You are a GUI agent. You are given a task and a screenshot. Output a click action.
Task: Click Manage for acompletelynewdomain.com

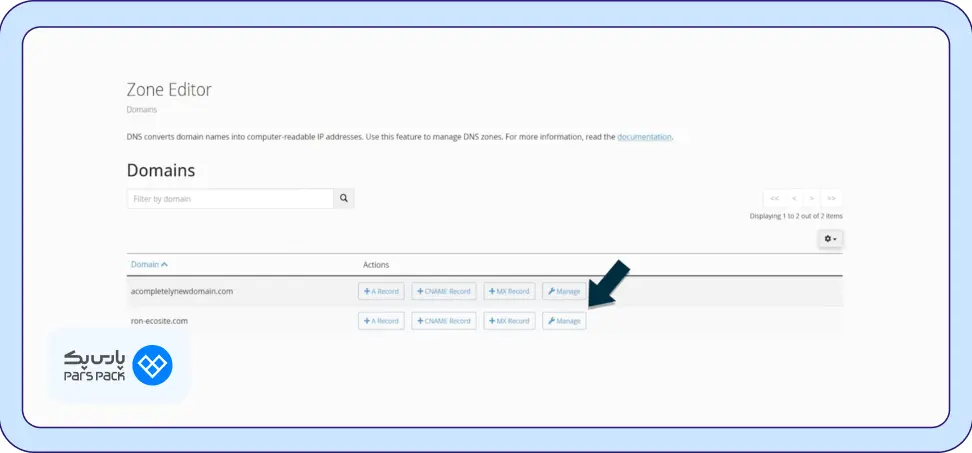564,291
